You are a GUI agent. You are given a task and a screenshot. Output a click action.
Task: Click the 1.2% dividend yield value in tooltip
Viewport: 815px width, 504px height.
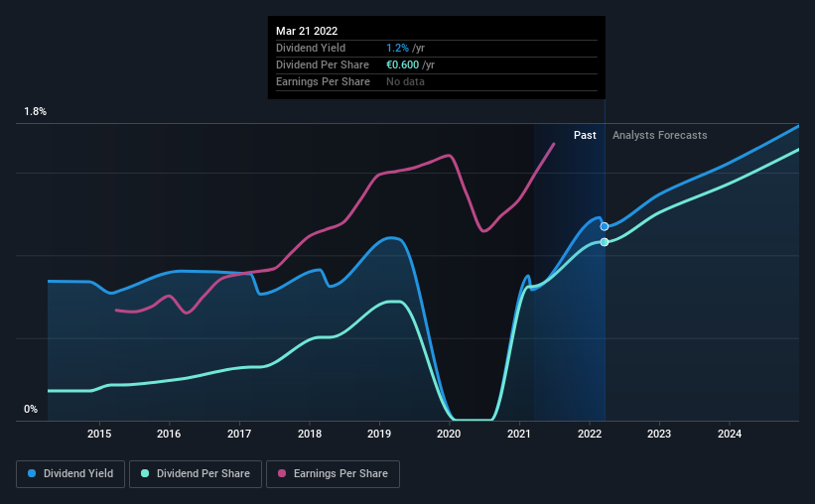coord(398,48)
